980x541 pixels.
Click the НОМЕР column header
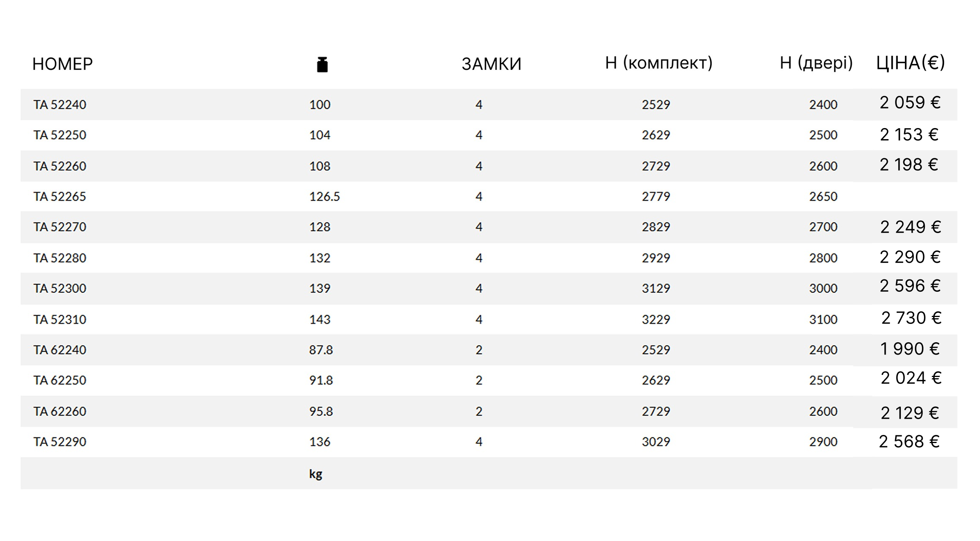[x=62, y=64]
